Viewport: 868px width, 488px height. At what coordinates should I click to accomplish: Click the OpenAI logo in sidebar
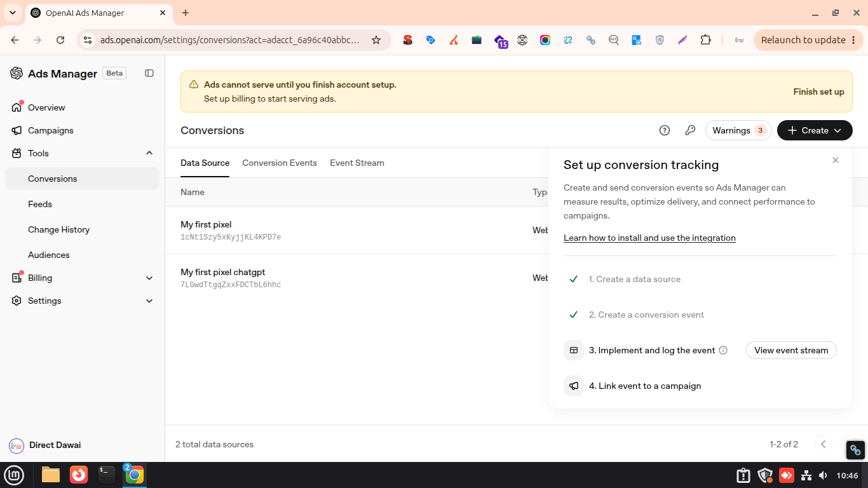pos(17,73)
